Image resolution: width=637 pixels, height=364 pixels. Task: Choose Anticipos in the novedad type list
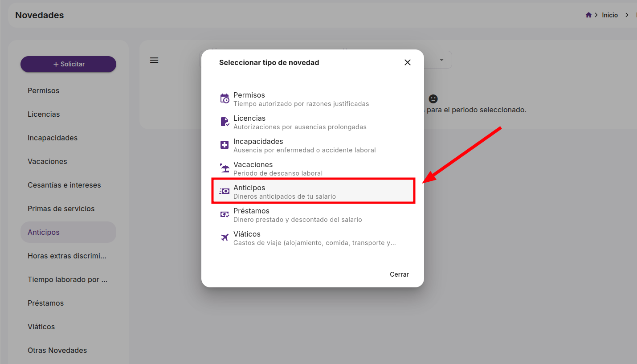pyautogui.click(x=313, y=192)
